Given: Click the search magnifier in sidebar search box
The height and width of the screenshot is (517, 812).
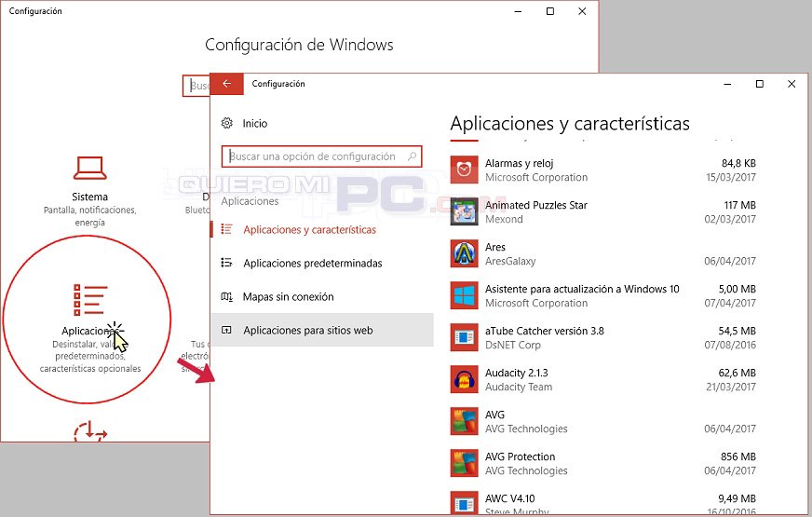Looking at the screenshot, I should click(412, 156).
